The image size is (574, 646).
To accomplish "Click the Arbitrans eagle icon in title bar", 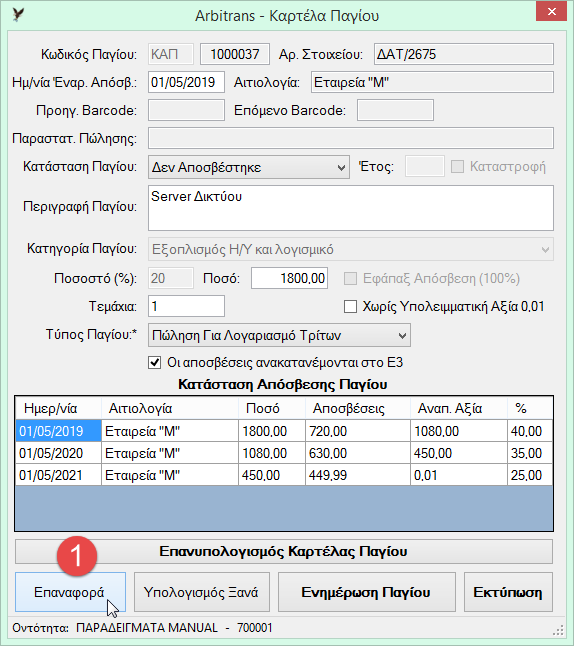I will coord(18,15).
